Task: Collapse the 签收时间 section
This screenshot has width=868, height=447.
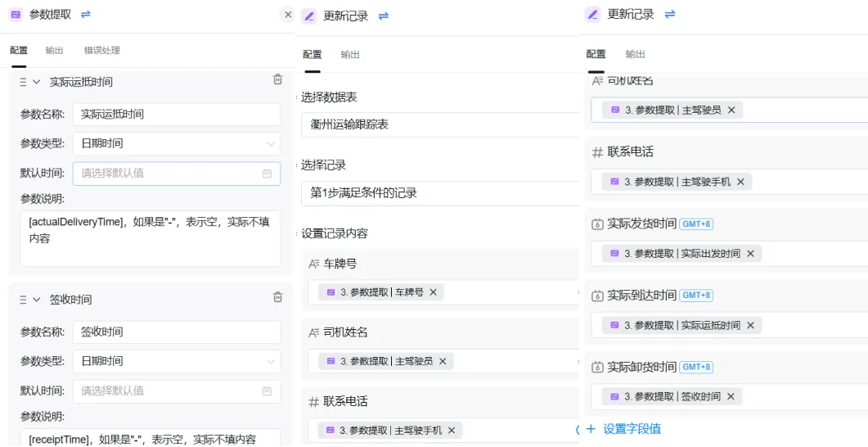Action: click(37, 300)
